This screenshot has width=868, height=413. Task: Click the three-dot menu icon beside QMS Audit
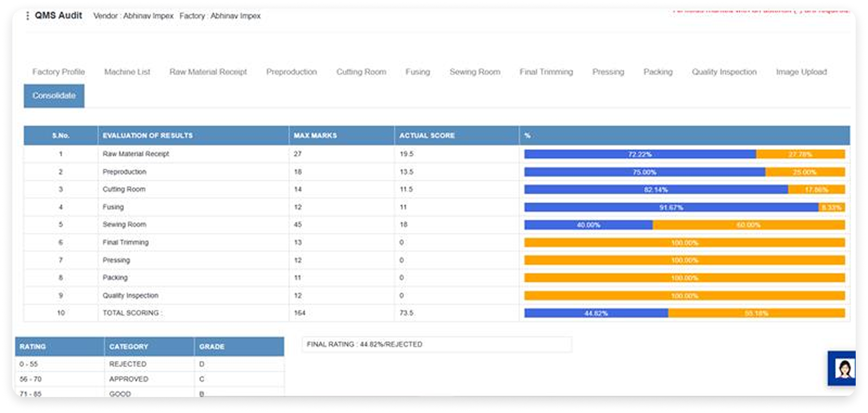pyautogui.click(x=27, y=16)
